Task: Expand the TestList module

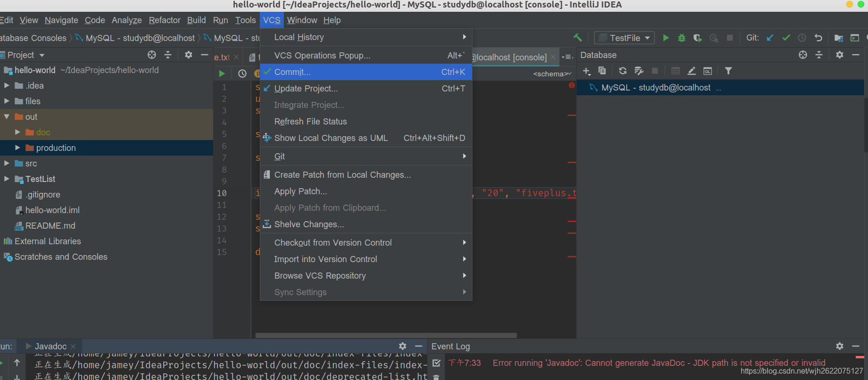Action: [7, 179]
